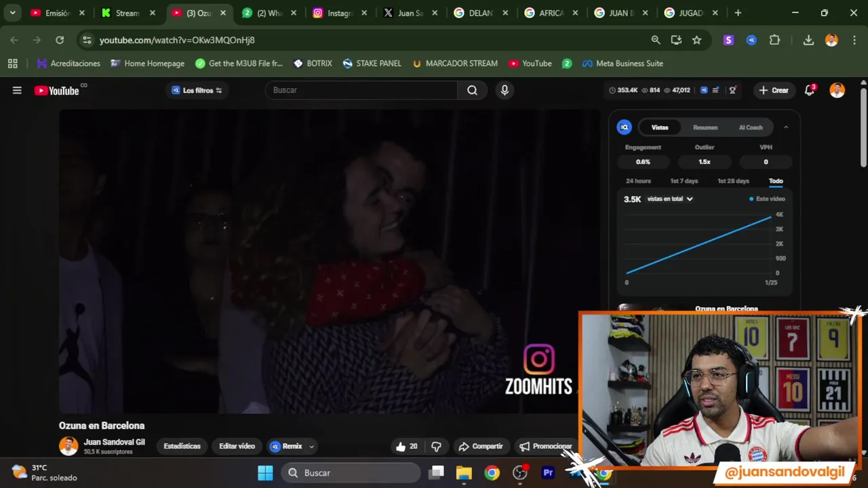Open the Juan Sandoval Gil channel link
Screen dimensions: 868x488
click(114, 442)
